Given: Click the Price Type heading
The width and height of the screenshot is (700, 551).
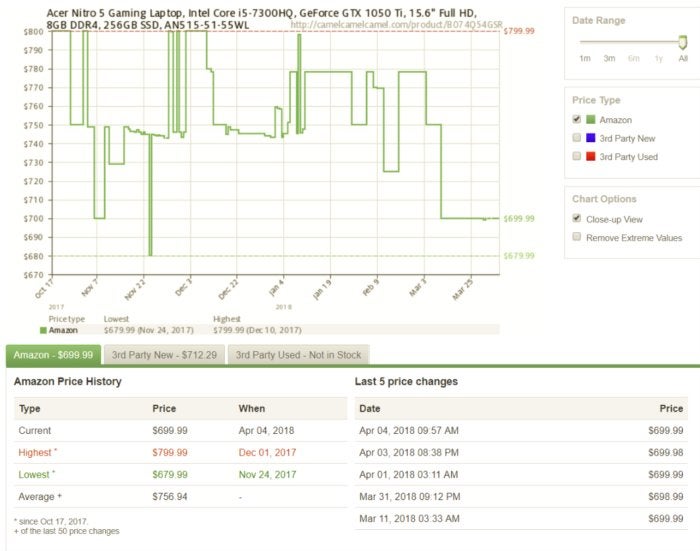Looking at the screenshot, I should (596, 100).
